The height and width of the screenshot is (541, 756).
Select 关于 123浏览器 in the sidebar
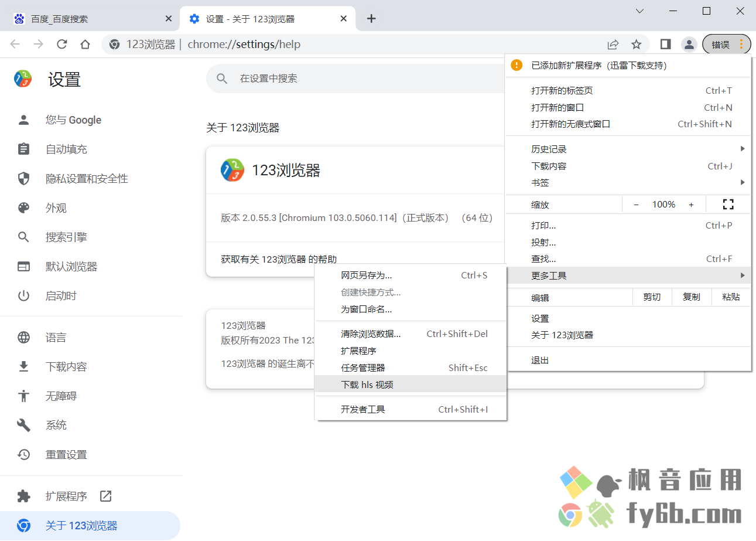point(90,526)
